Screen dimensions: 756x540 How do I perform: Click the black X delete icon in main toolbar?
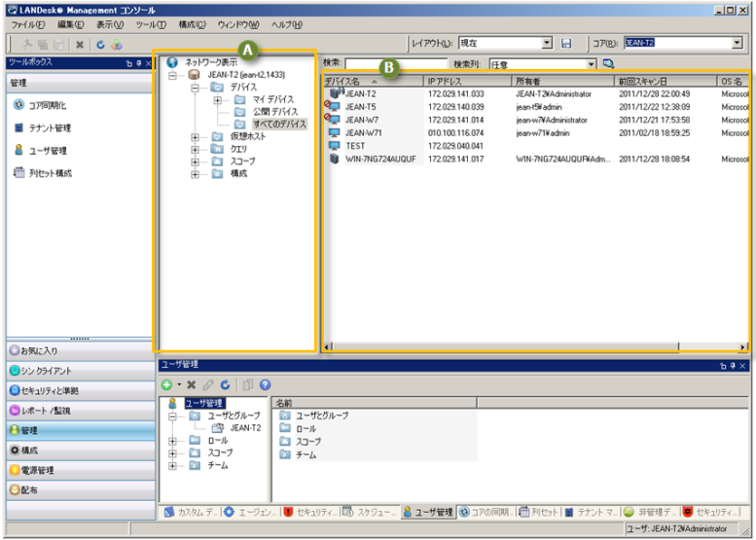pos(80,45)
